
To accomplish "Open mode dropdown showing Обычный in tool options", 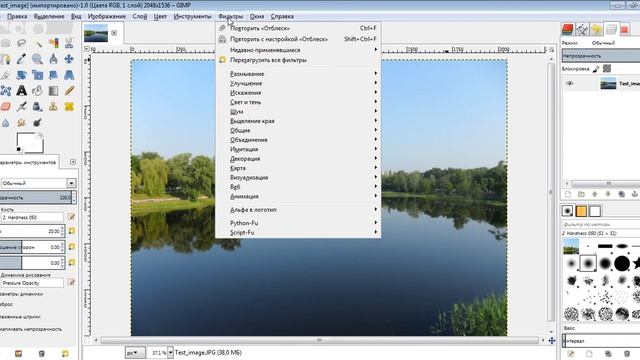I will [38, 183].
